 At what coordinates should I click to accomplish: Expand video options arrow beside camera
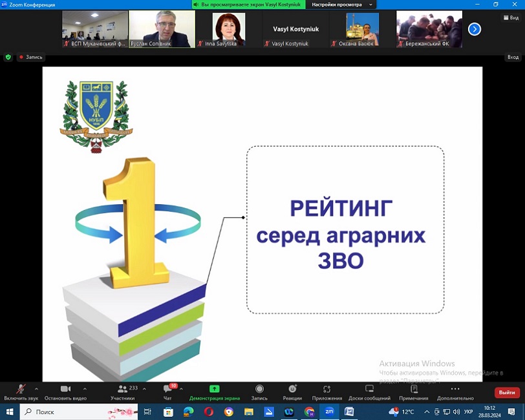click(x=85, y=389)
